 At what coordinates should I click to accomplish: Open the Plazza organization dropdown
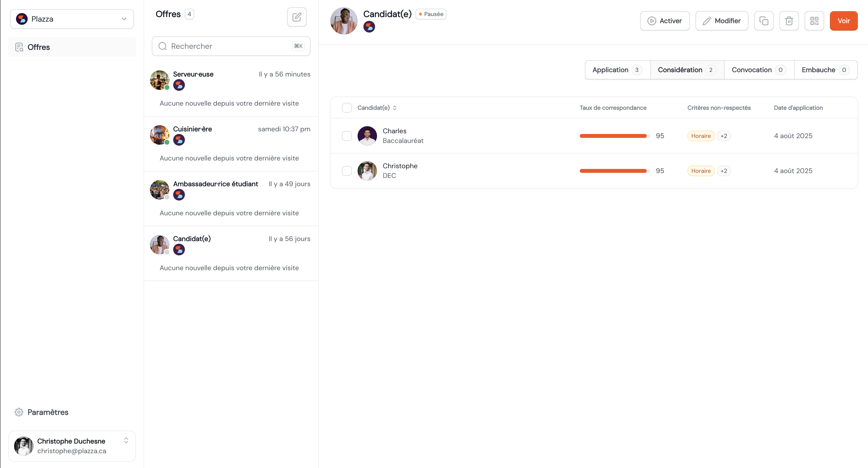tap(72, 19)
